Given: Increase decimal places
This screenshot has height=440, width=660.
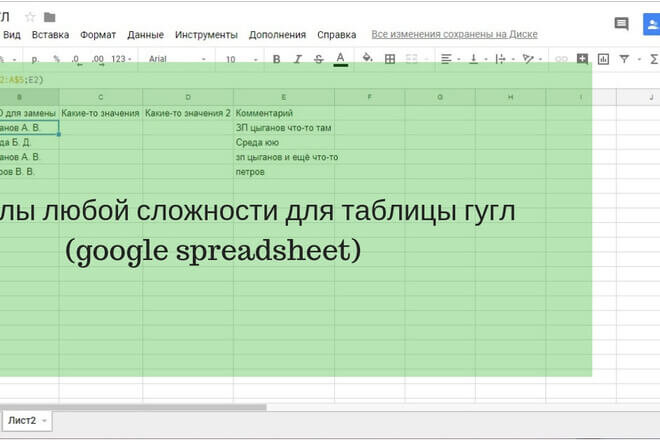Looking at the screenshot, I should 98,60.
